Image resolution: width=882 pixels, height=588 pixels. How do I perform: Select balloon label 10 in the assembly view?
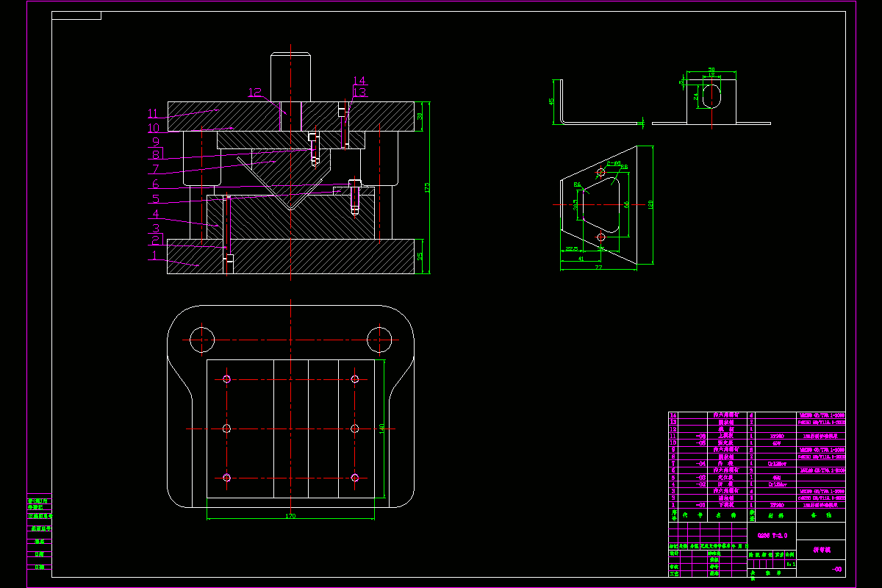(x=154, y=128)
